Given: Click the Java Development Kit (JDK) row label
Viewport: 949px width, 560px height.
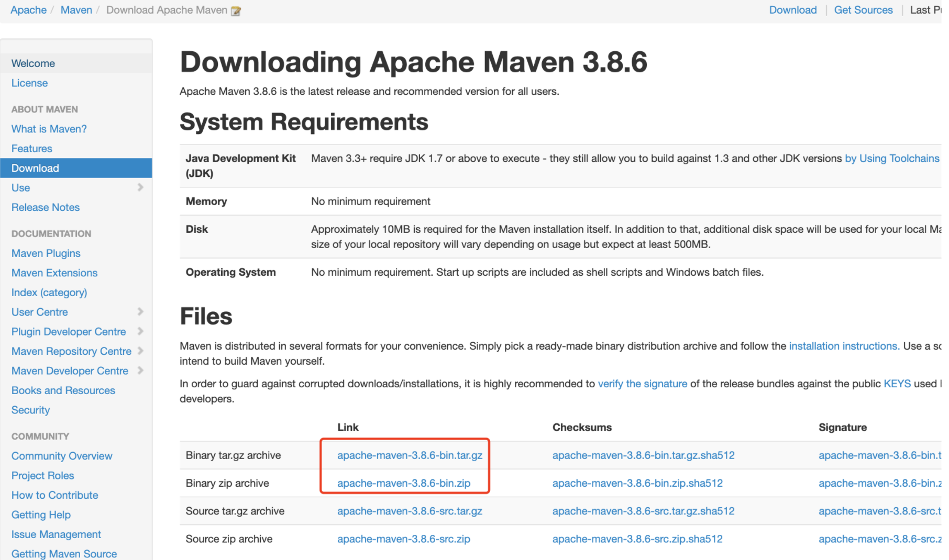Looking at the screenshot, I should 240,166.
